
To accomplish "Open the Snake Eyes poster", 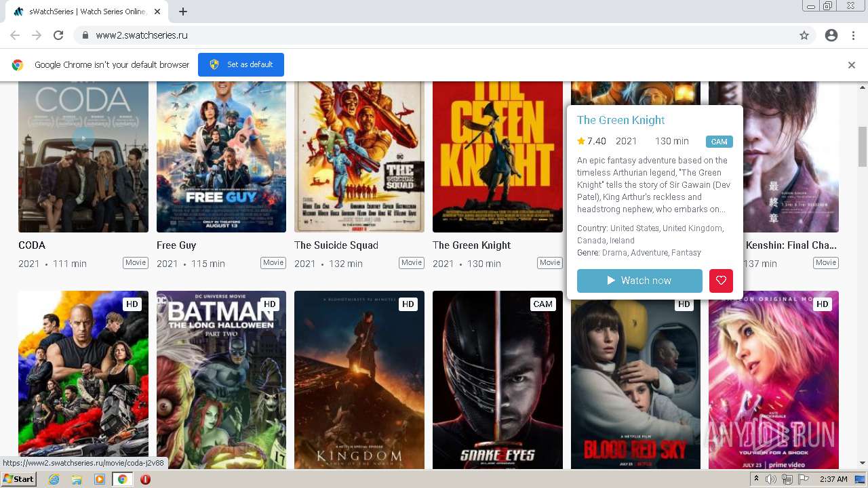I will click(498, 380).
